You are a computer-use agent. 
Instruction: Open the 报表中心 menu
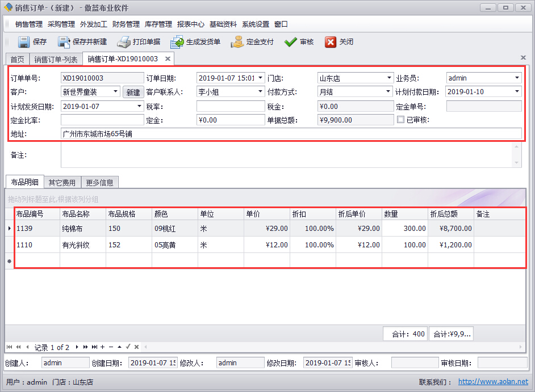[x=190, y=24]
